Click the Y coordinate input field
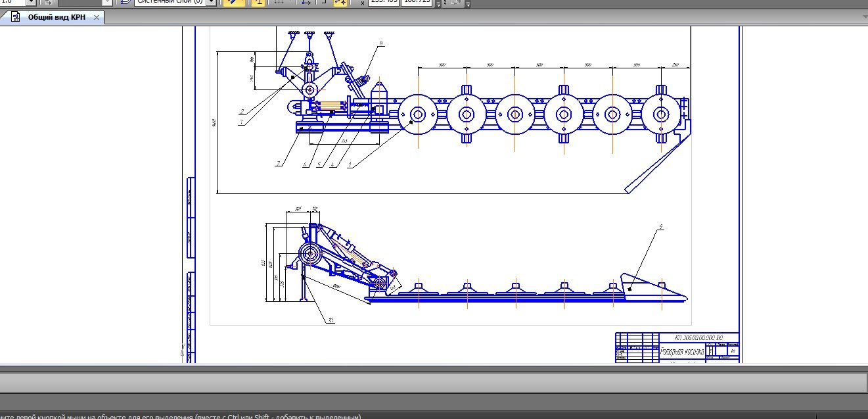Viewport: 868px width, 419px height. point(417,3)
